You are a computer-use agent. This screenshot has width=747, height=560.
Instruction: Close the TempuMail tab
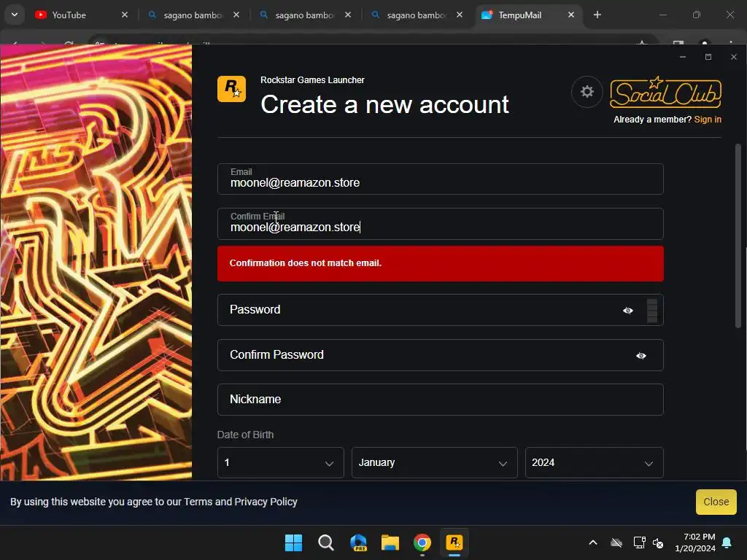coord(570,15)
